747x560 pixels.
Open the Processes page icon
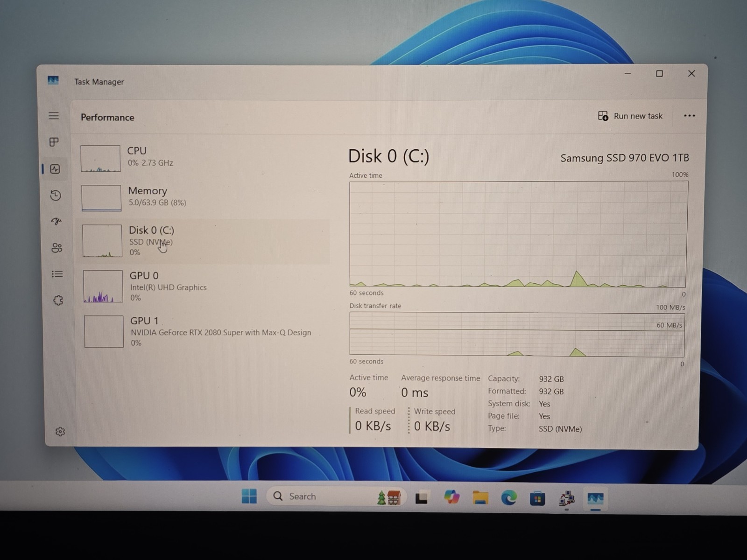coord(54,142)
